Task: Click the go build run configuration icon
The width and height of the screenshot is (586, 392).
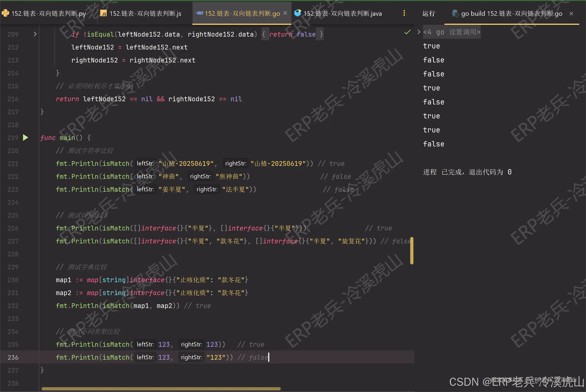Action: (x=455, y=13)
